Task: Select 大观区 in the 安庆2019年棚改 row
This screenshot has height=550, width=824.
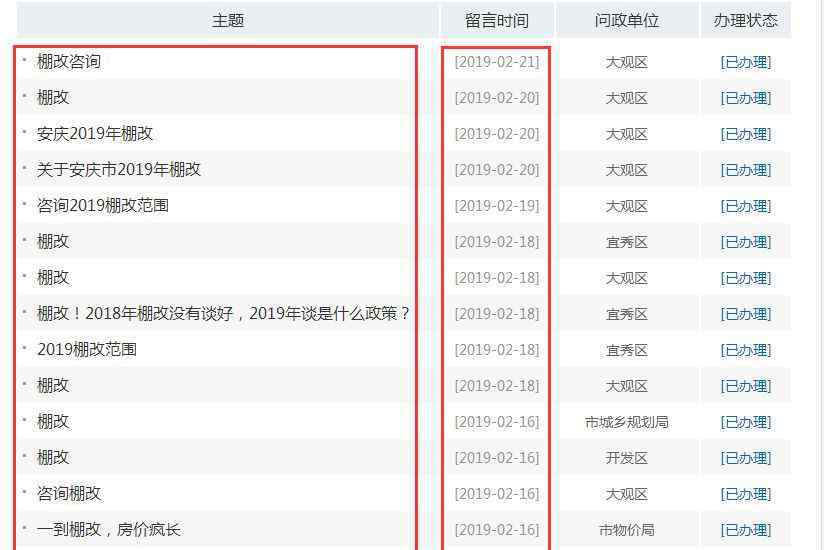Action: [626, 134]
